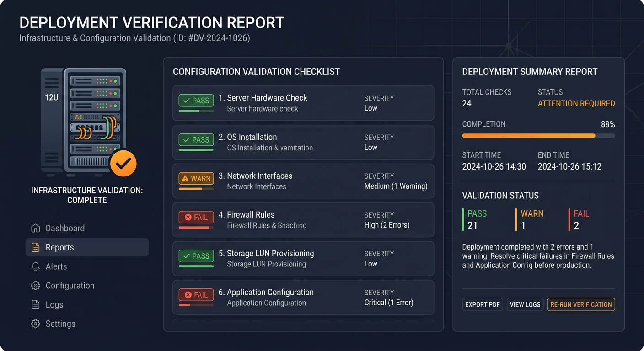Click the 'Critical (1 Error)' severity value
The height and width of the screenshot is (351, 644).
click(389, 303)
